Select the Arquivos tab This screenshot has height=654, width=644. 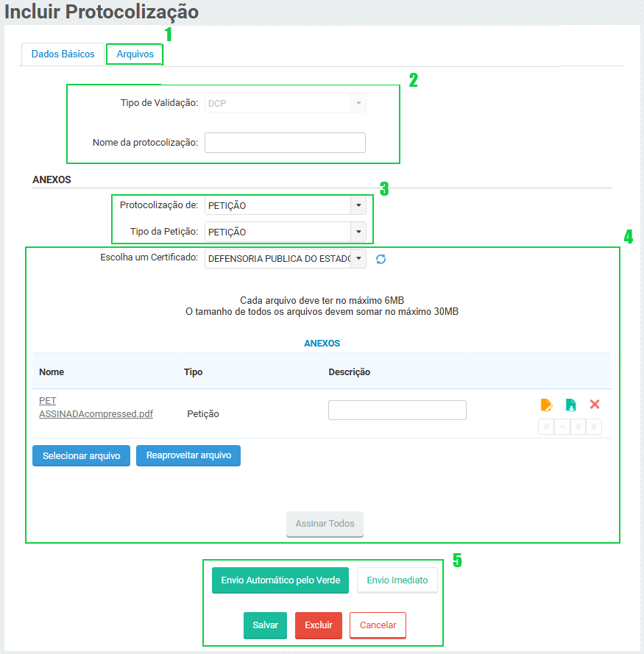pos(135,54)
